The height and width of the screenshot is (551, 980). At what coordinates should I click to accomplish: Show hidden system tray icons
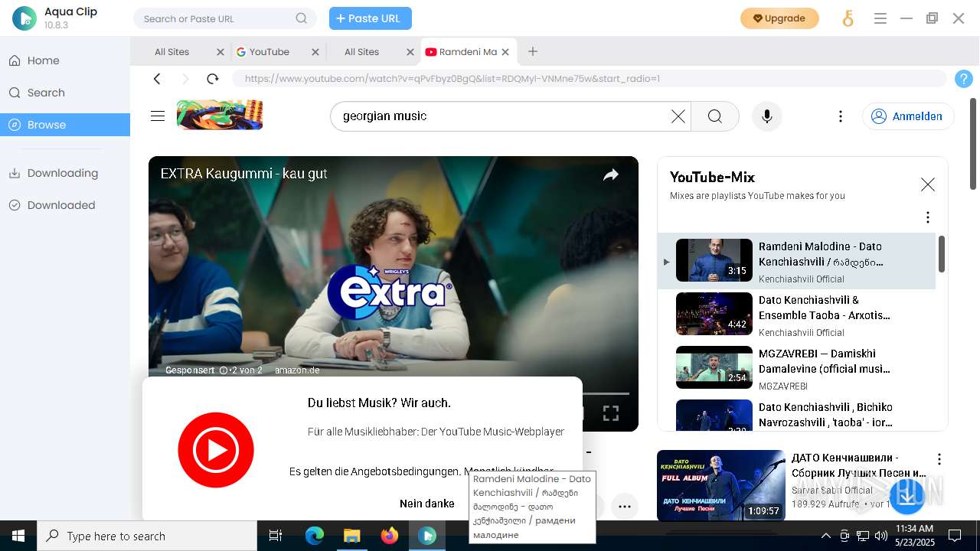click(x=825, y=536)
